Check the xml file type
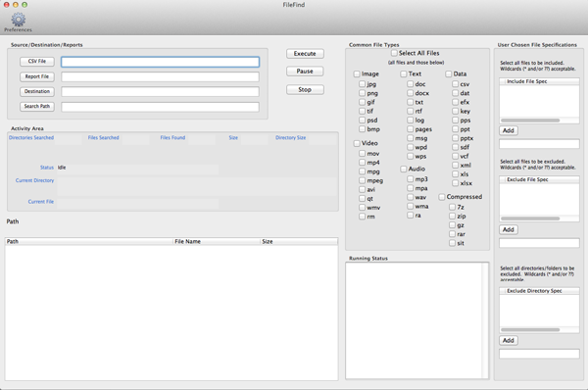 [x=456, y=165]
